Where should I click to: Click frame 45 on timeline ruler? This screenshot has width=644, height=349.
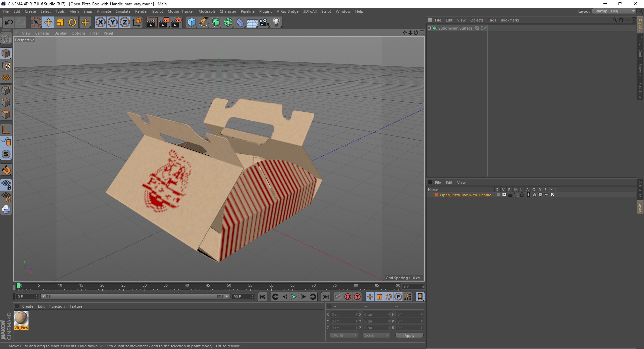tap(208, 286)
